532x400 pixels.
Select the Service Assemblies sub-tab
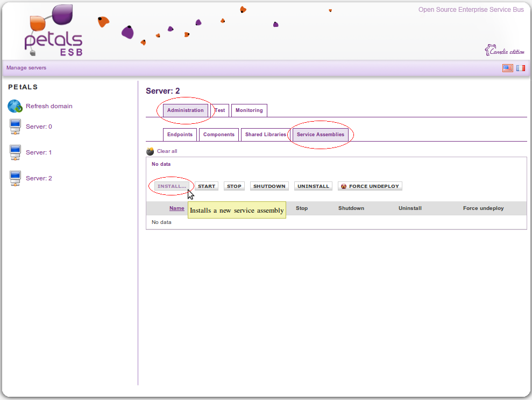(x=320, y=135)
